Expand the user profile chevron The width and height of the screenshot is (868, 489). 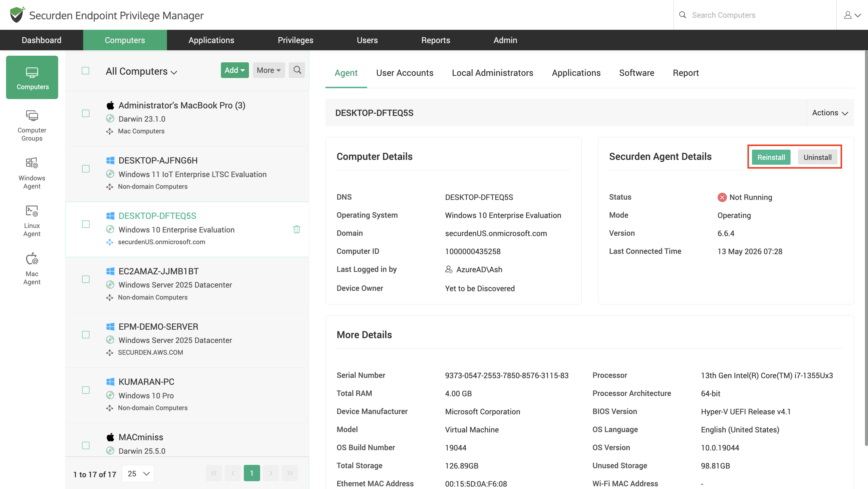coord(858,15)
